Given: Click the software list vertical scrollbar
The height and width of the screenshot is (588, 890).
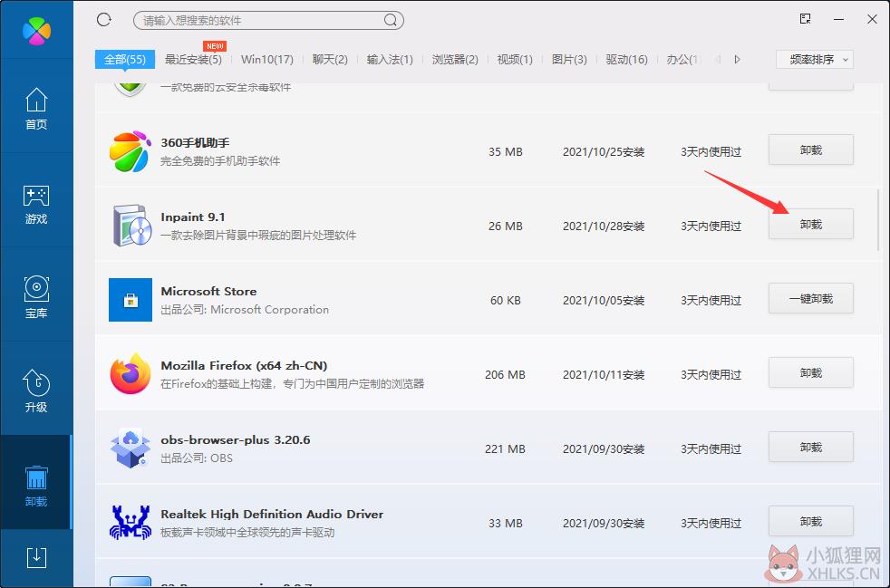Looking at the screenshot, I should 878,220.
